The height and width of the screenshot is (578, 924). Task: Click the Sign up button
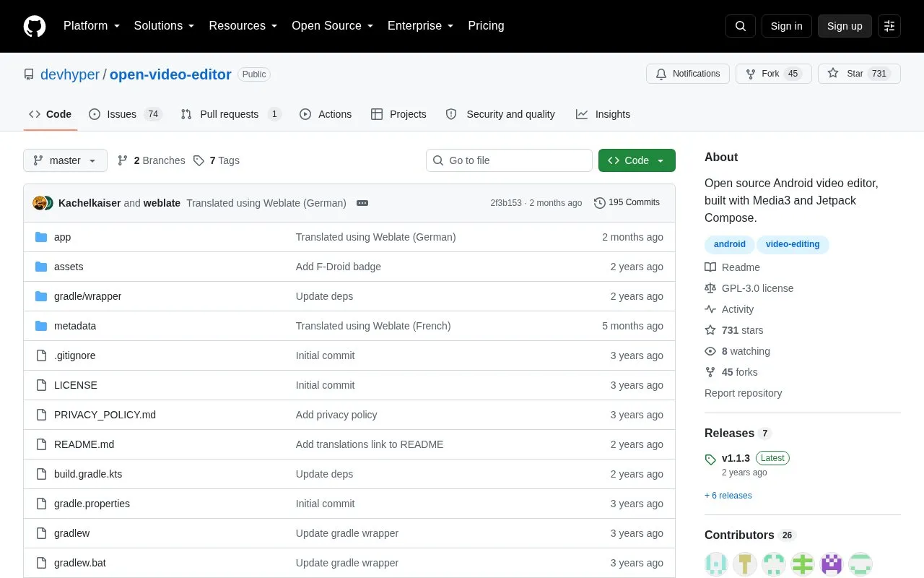click(845, 26)
